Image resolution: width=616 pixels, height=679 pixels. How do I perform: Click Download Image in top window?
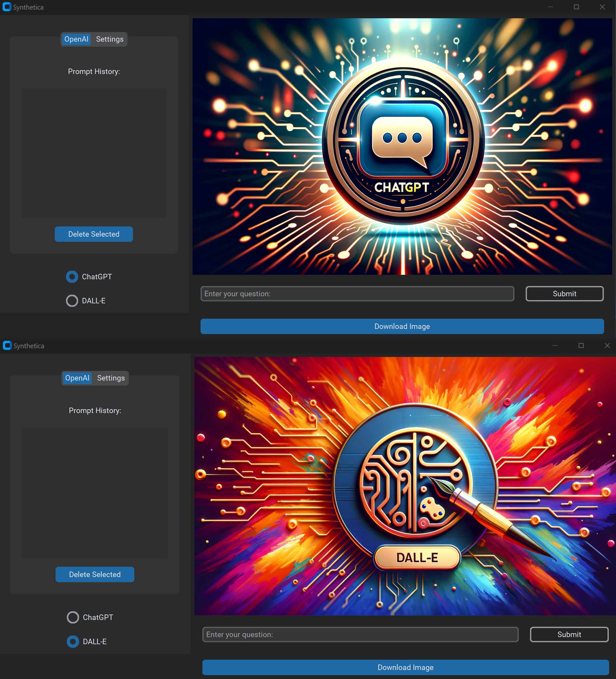coord(402,326)
